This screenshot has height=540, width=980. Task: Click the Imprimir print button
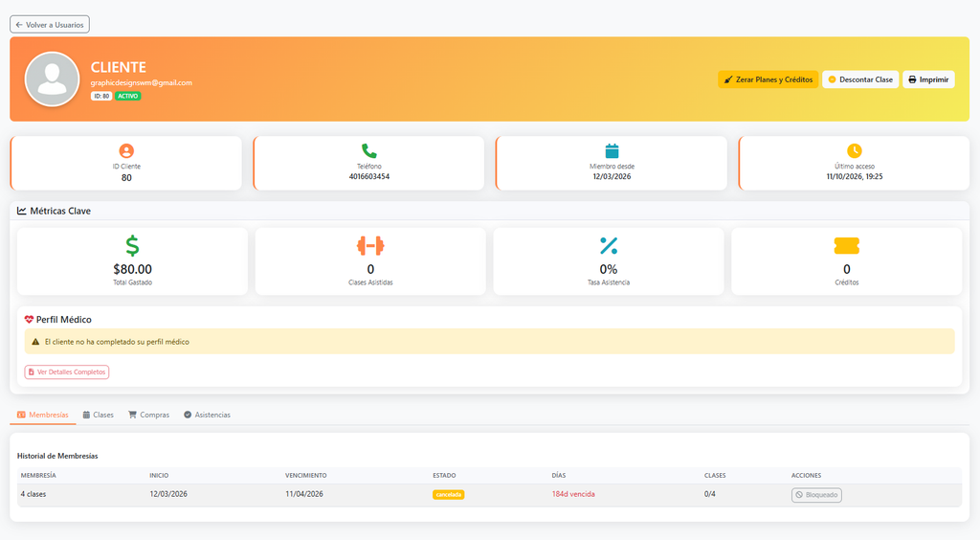pos(928,79)
